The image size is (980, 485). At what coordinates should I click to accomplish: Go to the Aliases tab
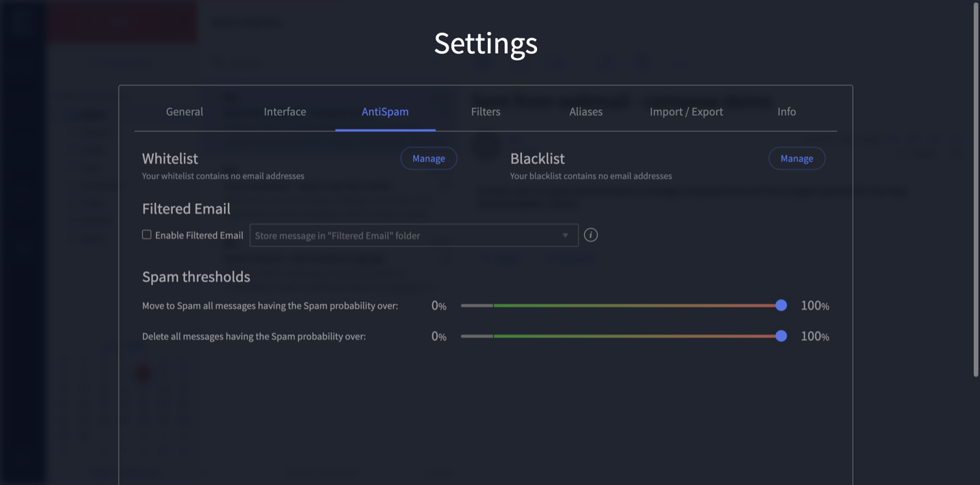(x=586, y=112)
